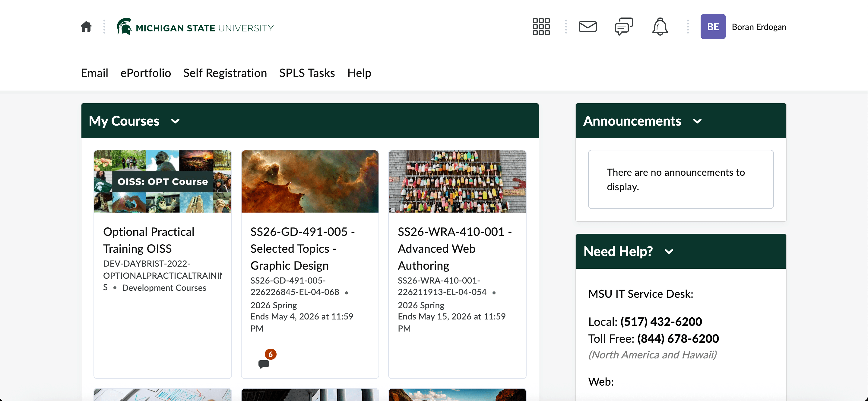This screenshot has height=401, width=868.
Task: Expand the Announcements widget menu chevron
Action: (x=697, y=121)
